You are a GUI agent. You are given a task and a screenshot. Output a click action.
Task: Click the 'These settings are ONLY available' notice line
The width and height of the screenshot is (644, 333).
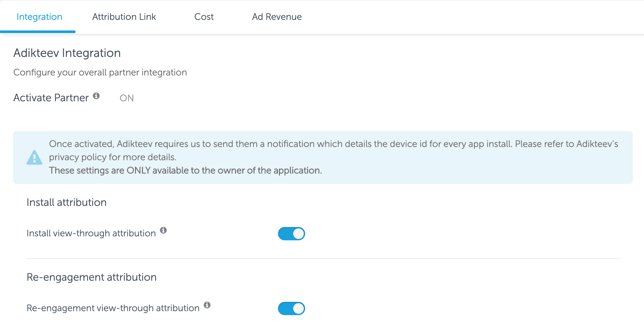point(185,170)
